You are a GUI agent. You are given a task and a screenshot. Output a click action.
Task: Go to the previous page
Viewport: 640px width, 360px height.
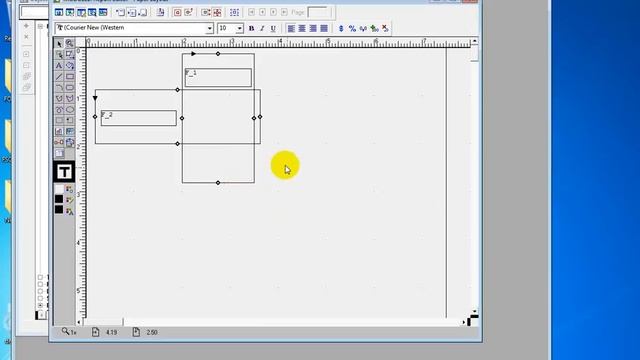[262, 13]
